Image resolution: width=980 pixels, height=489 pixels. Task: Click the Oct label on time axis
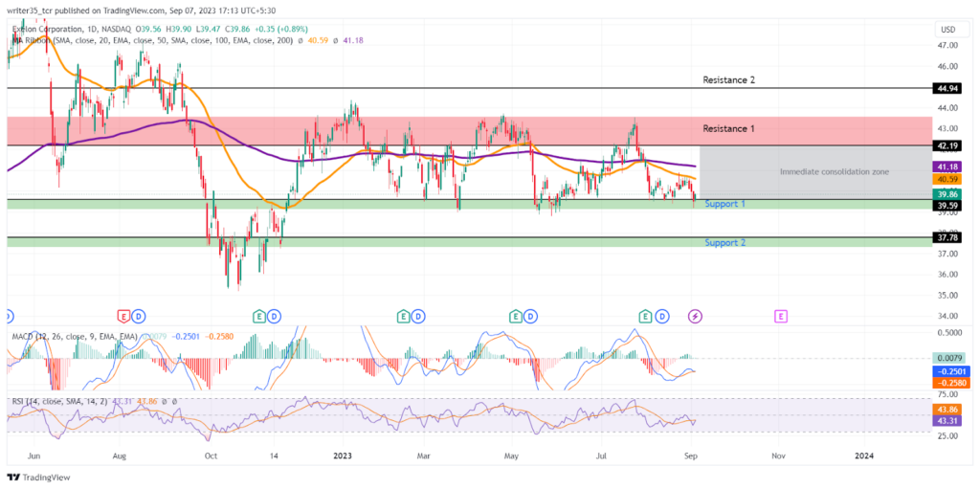[211, 456]
